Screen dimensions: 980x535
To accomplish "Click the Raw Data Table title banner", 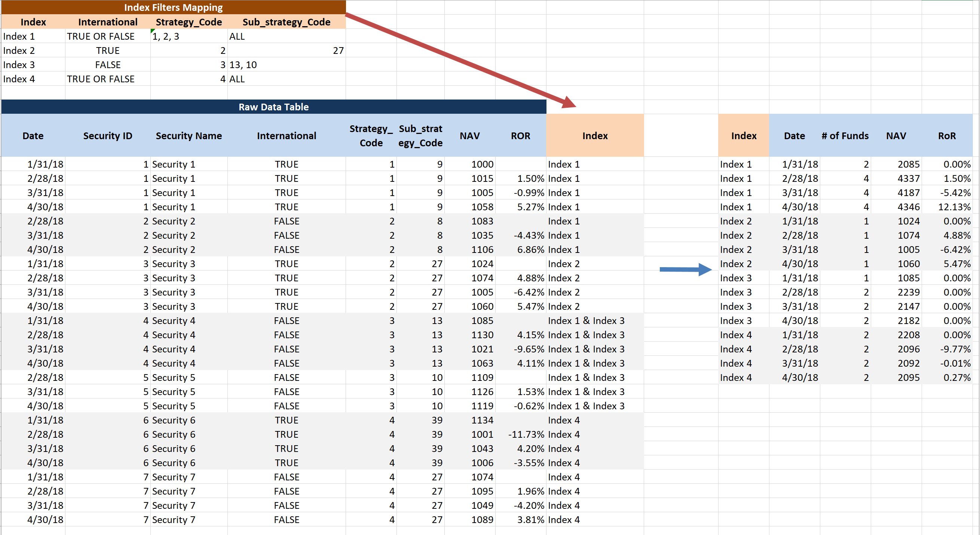I will click(x=273, y=107).
